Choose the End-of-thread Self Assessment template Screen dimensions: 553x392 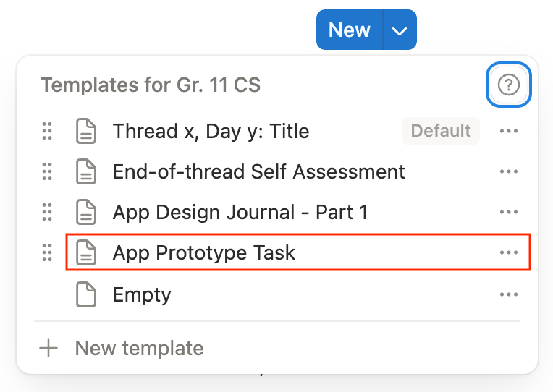(258, 171)
